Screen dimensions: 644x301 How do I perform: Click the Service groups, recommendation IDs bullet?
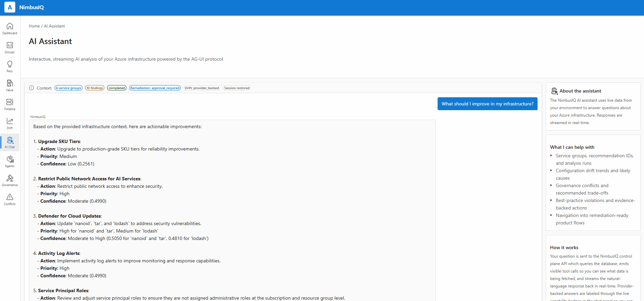point(595,159)
